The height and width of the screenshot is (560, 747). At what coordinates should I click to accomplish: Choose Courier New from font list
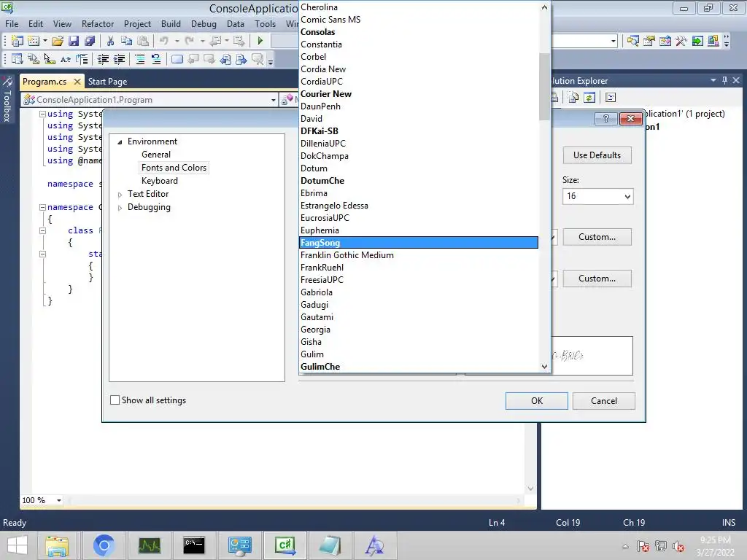(x=419, y=94)
